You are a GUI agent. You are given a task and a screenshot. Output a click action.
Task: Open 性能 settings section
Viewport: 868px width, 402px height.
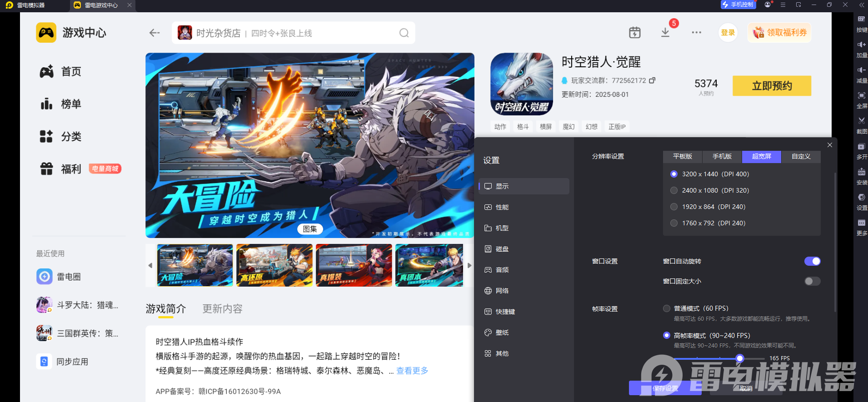tap(524, 207)
